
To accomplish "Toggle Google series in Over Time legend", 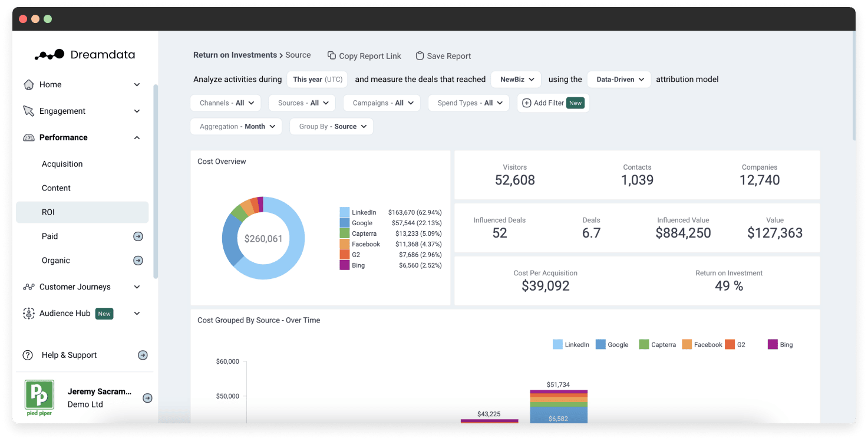I will [x=612, y=344].
